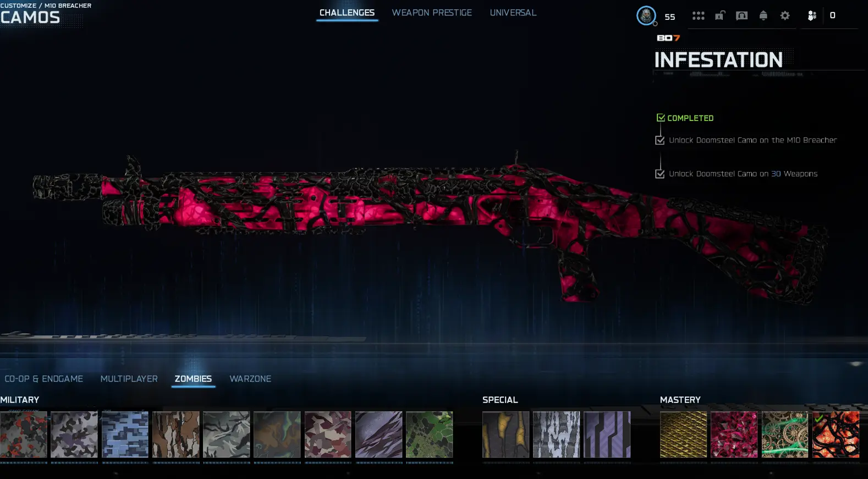
Task: Click the SPECIAL category heading
Action: point(500,400)
